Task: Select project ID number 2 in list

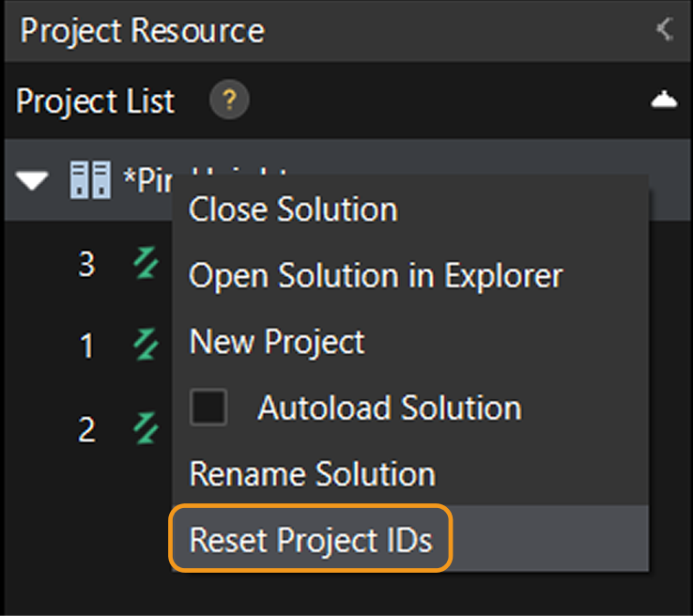Action: click(x=86, y=430)
